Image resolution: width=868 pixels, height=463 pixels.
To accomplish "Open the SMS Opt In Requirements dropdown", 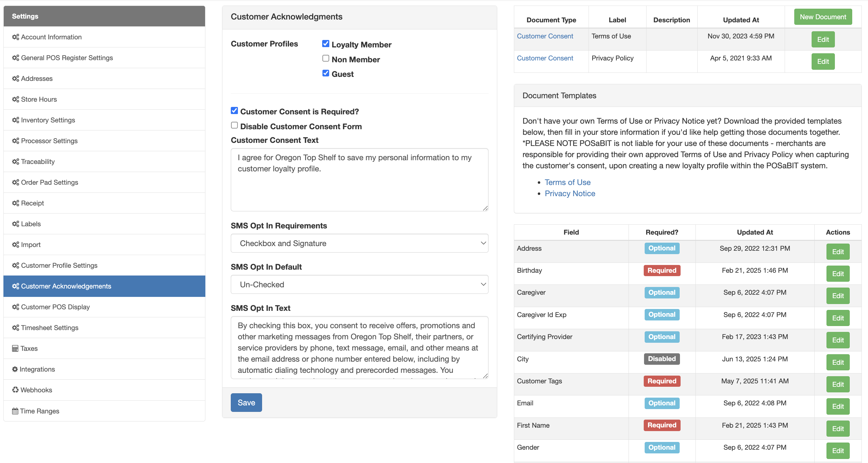I will pyautogui.click(x=359, y=243).
